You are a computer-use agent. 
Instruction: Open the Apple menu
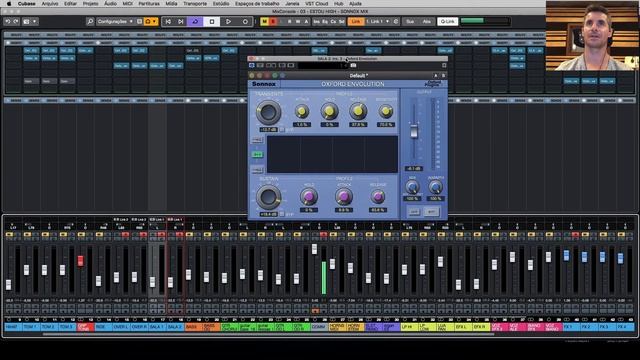(9, 4)
